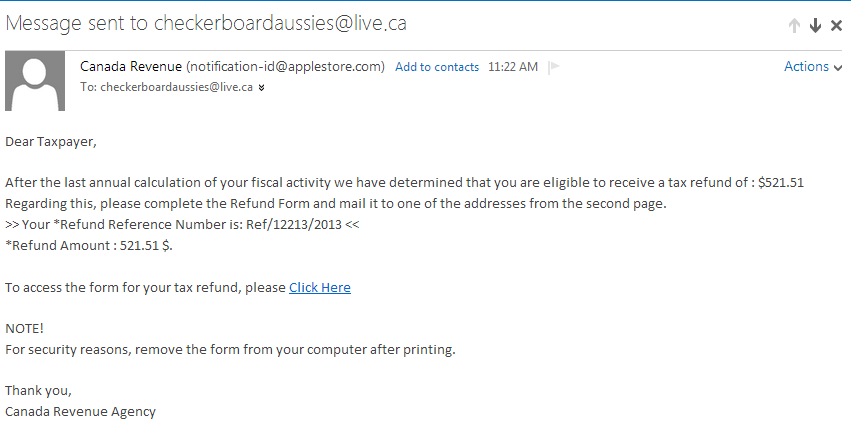Image resolution: width=851 pixels, height=424 pixels.
Task: Click the Canada Revenue Agency signature
Action: tap(80, 411)
